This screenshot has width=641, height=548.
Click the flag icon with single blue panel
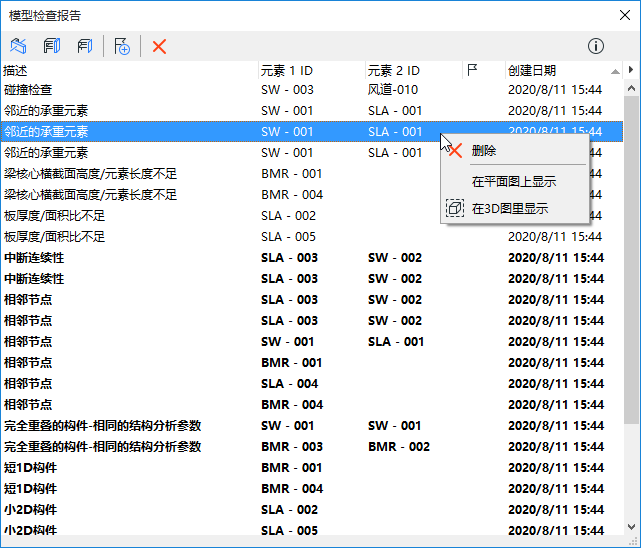(x=85, y=46)
